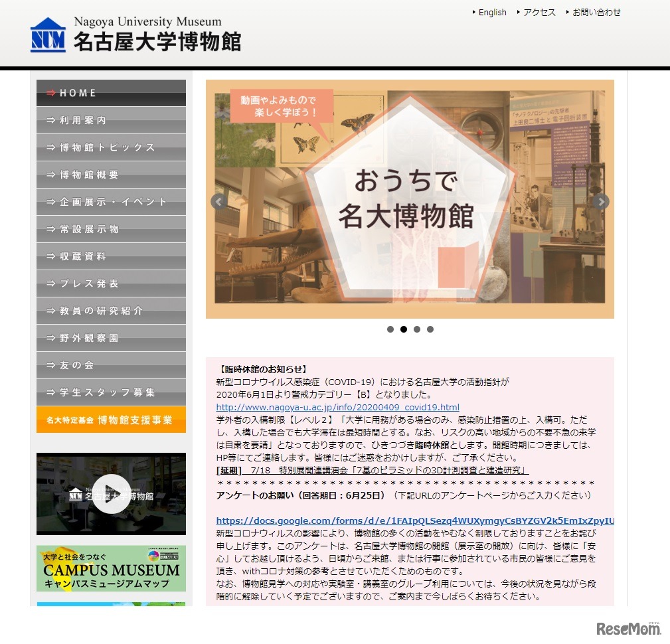Switch the site to English
The image size is (670, 644).
point(491,12)
